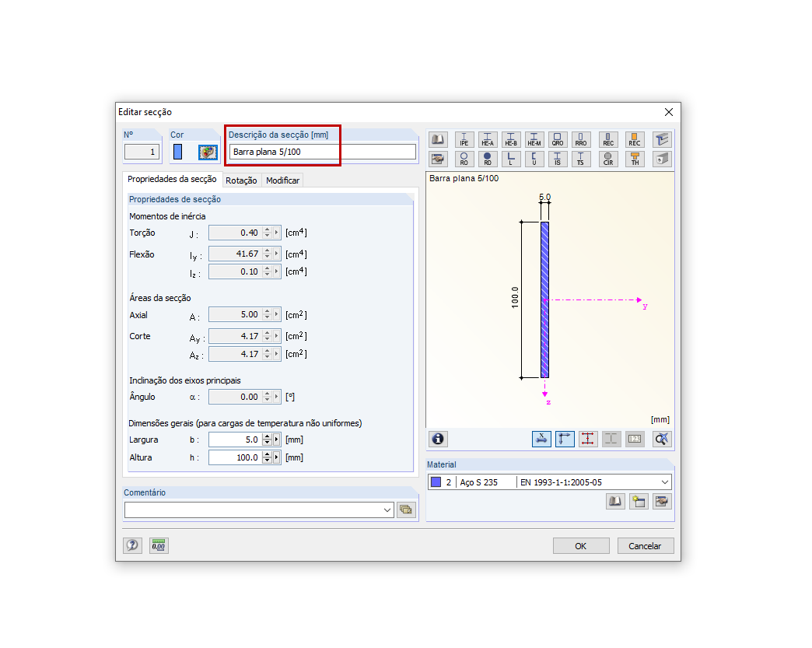This screenshot has height=648, width=812.
Task: Open the comment picker icon beside Comentário
Action: click(x=407, y=510)
